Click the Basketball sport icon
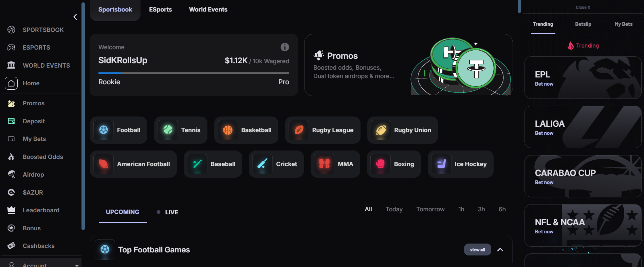The image size is (644, 267). tap(227, 130)
